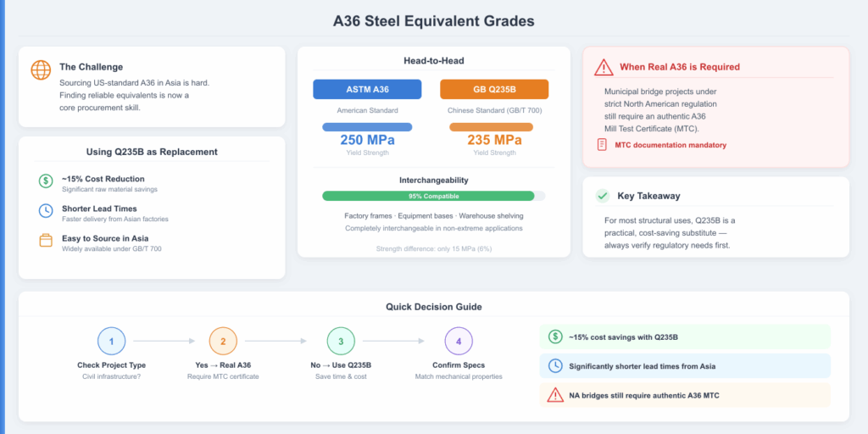The height and width of the screenshot is (434, 868).
Task: Click the clock icon beside Shorter Lead Times
Action: (46, 210)
